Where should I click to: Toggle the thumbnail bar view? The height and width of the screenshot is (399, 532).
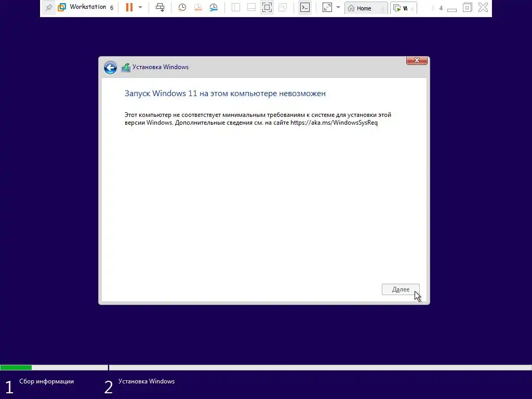pyautogui.click(x=251, y=7)
